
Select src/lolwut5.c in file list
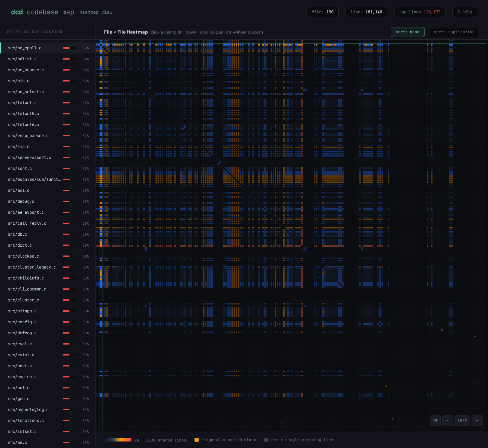pos(48,114)
